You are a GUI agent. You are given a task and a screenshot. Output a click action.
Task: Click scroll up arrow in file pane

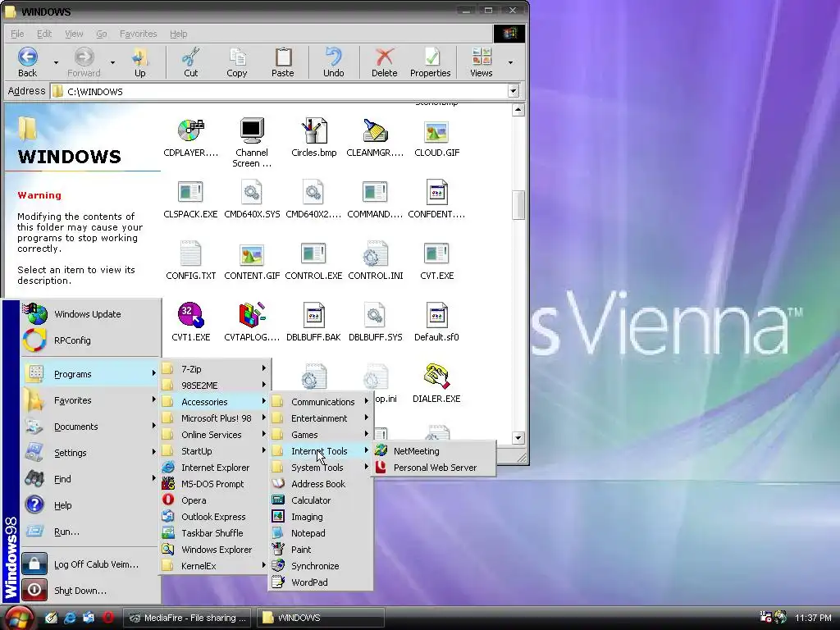(x=518, y=111)
